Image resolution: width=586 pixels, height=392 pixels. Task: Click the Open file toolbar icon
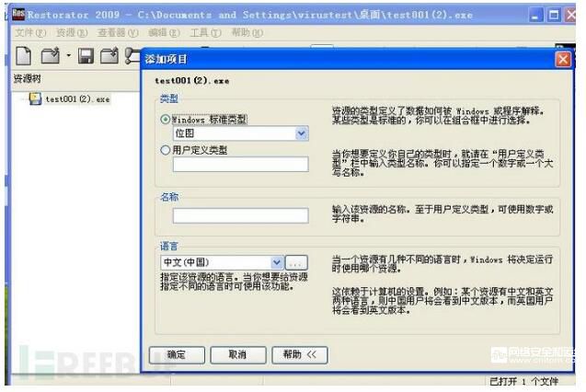click(51, 56)
